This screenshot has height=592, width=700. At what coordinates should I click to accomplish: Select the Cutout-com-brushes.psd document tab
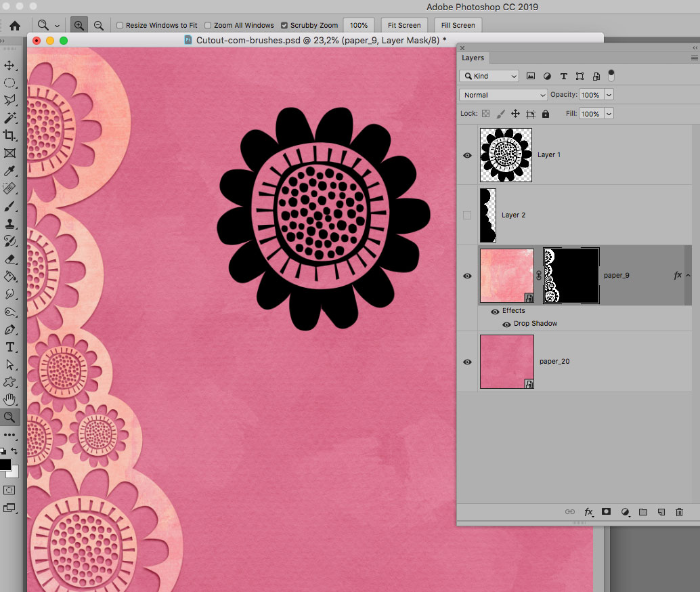315,40
